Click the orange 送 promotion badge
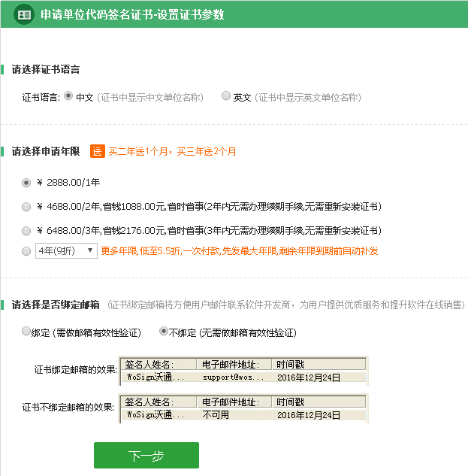Viewport: 468px width, 476px height. [97, 151]
